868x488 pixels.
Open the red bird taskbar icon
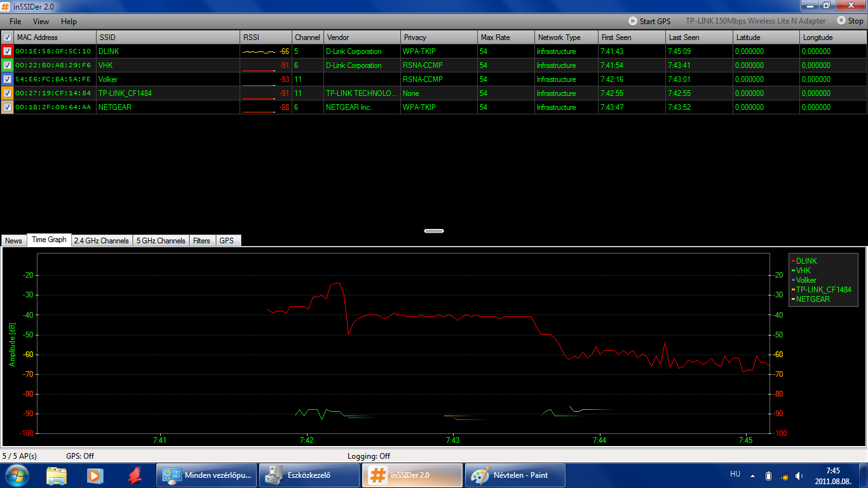coord(134,475)
